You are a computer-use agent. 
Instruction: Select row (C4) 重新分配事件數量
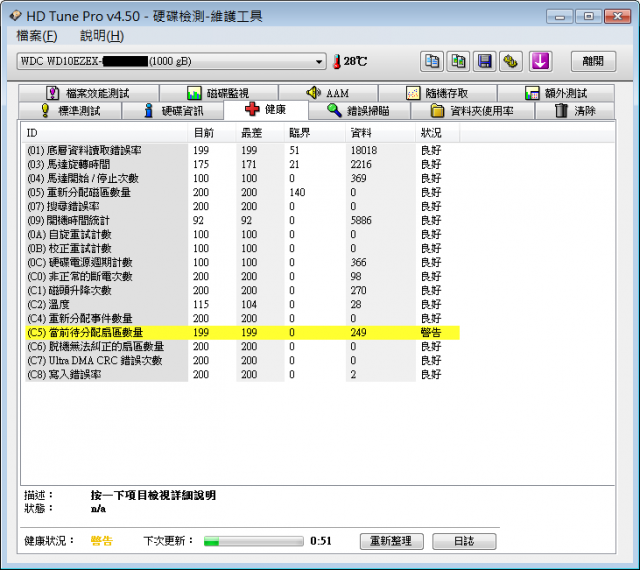[x=242, y=318]
